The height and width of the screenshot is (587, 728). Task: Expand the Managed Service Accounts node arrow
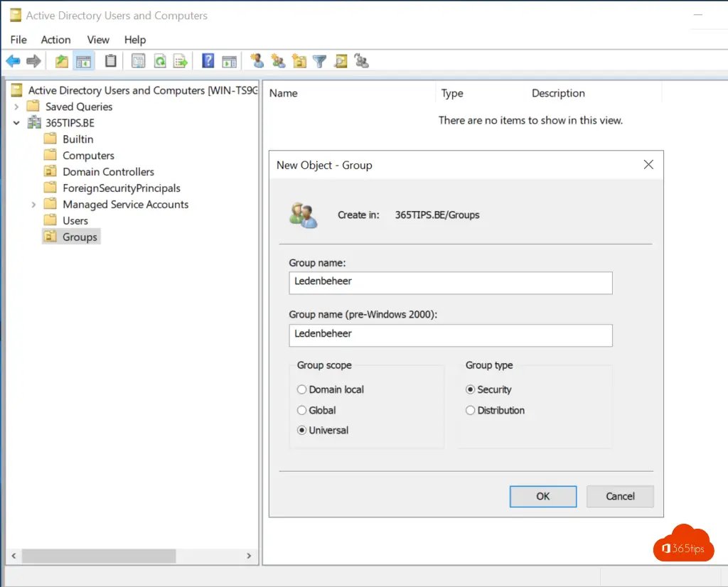33,205
